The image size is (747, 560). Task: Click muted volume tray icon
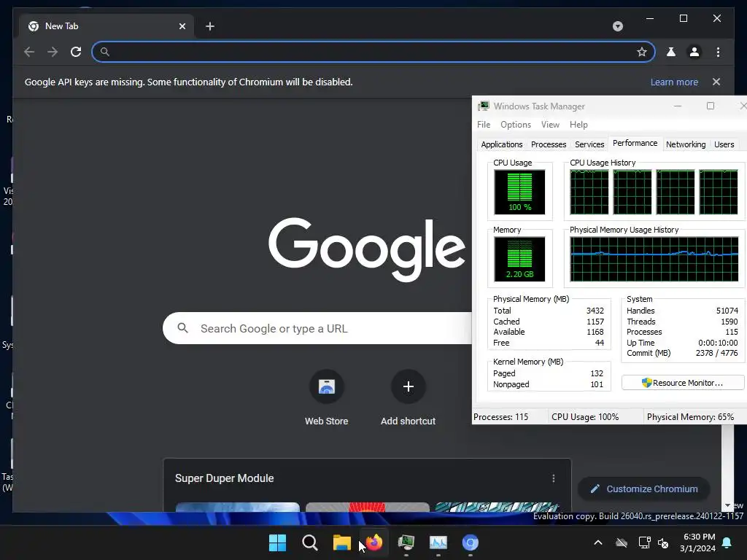[x=662, y=542]
